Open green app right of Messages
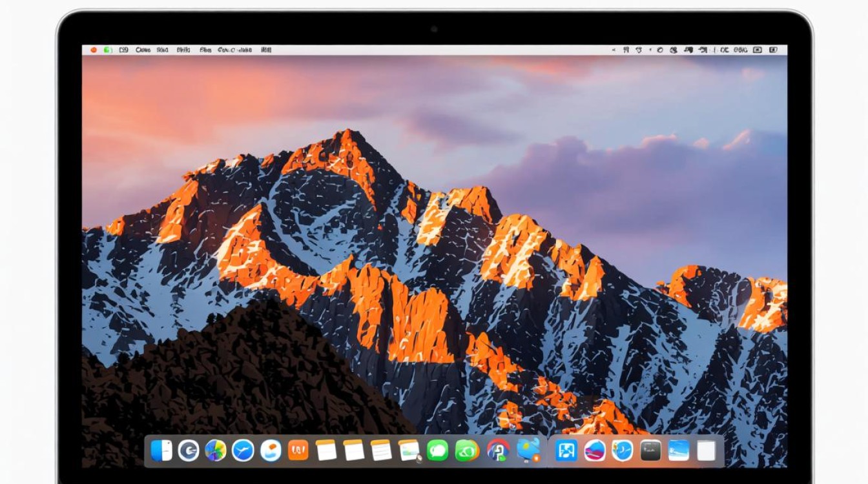 coord(466,450)
